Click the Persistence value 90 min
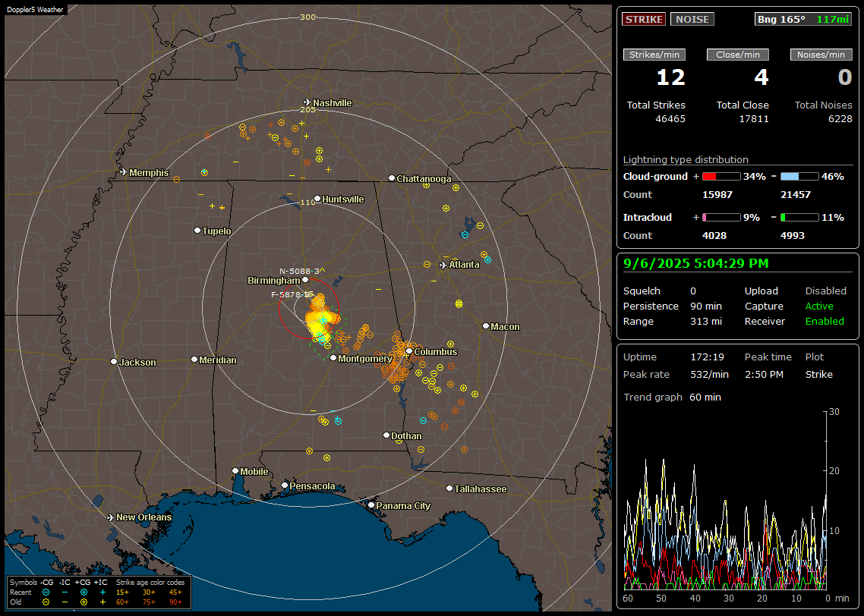This screenshot has width=864, height=616. point(706,306)
